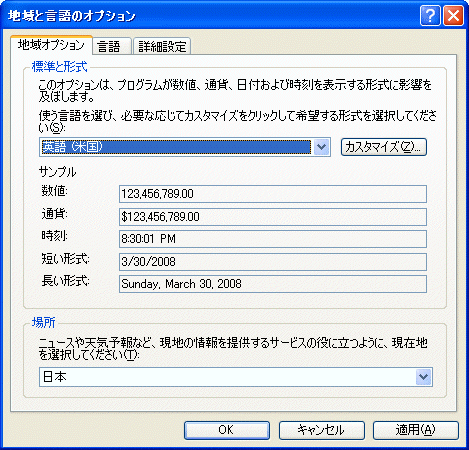Expand the 日本 location dropdown arrow
This screenshot has height=450, width=469.
point(423,377)
